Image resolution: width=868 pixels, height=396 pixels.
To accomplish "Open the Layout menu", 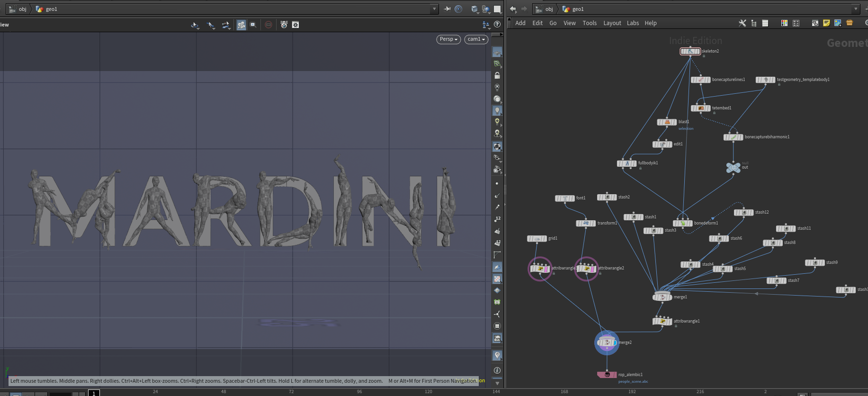I will coord(612,23).
